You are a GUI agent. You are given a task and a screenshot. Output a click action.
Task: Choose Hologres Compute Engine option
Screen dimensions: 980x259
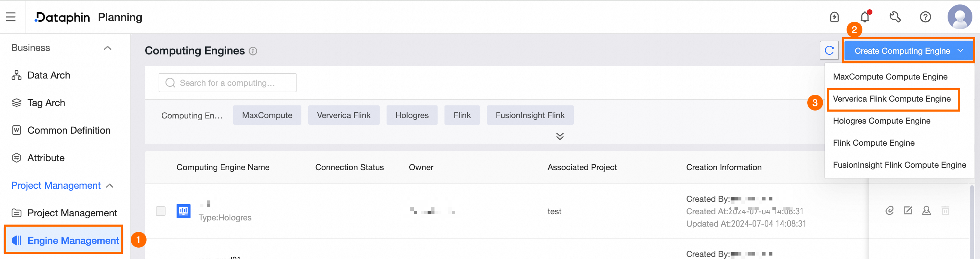[x=881, y=121]
